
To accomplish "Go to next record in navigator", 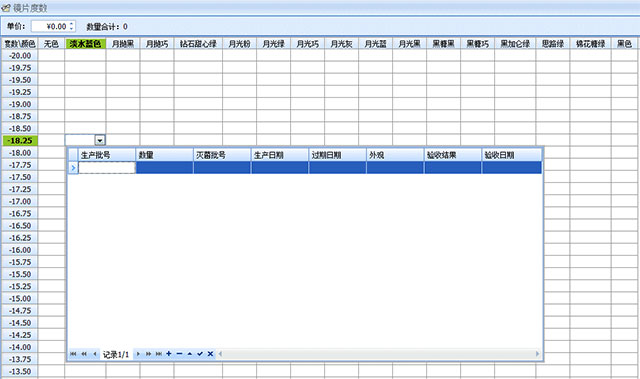I will coord(138,354).
